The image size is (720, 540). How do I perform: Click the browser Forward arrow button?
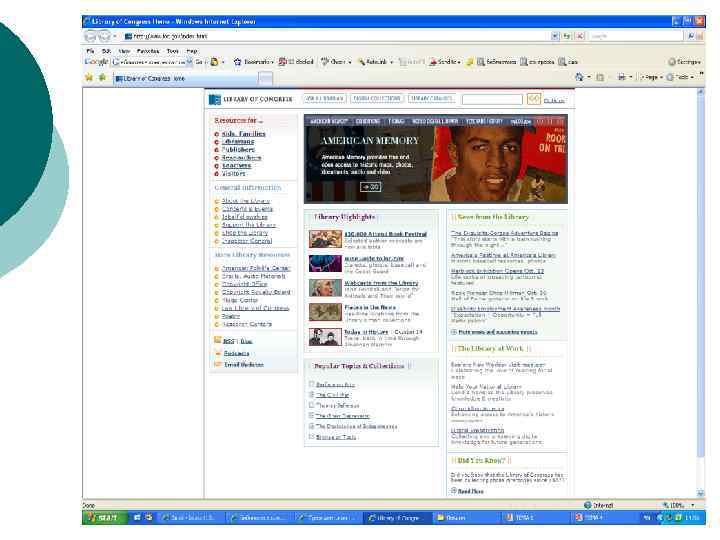click(104, 36)
